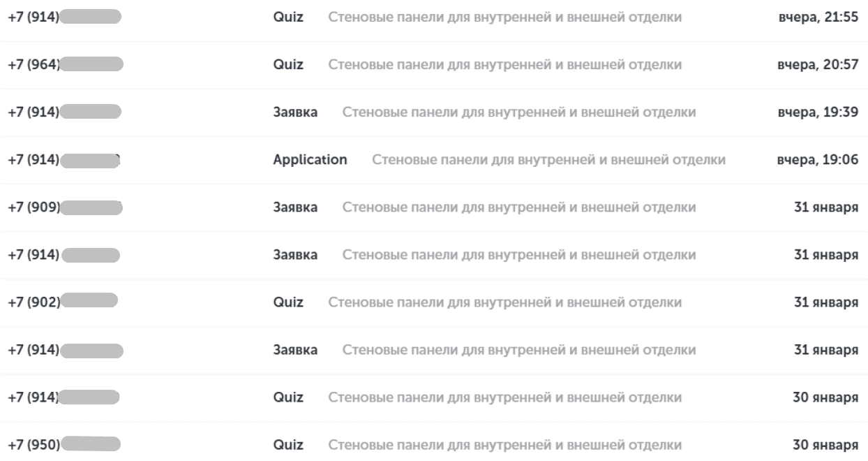Open Стеновые панели title in the 20:57 row
Viewport: 868px width, 461px height.
pos(504,65)
